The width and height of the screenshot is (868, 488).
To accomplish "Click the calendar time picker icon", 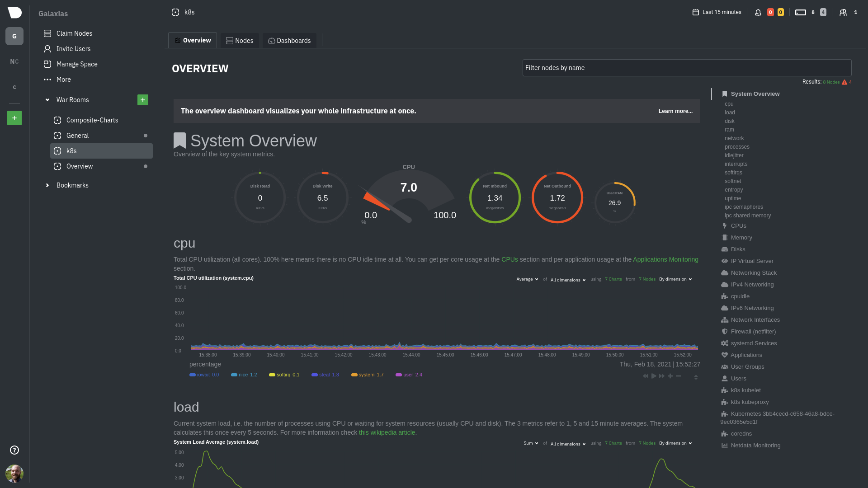I will 696,12.
